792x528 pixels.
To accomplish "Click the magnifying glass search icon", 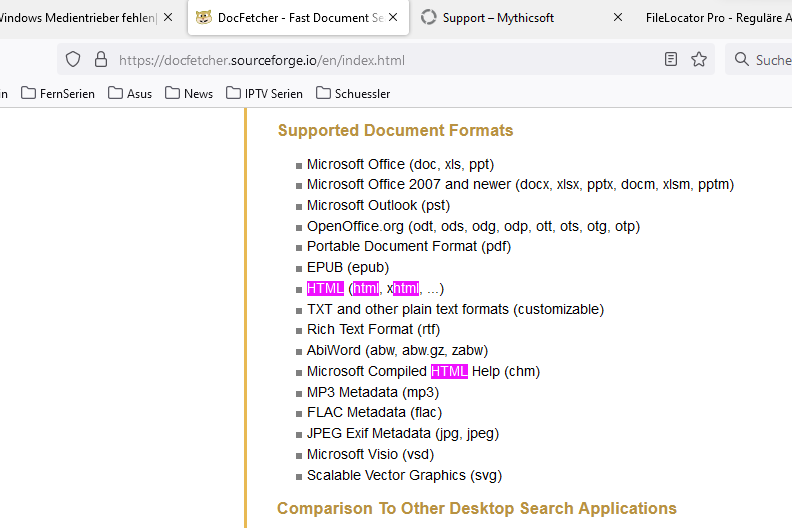I will 741,60.
